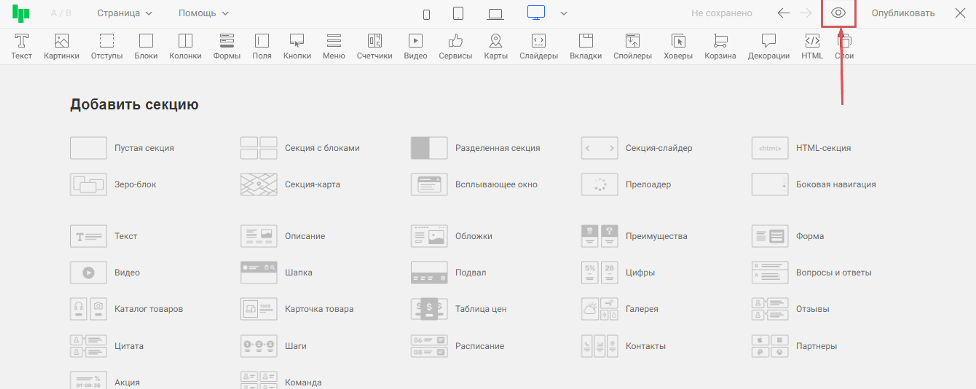This screenshot has height=389, width=976.
Task: Choose the Преимущества section template
Action: click(x=634, y=237)
